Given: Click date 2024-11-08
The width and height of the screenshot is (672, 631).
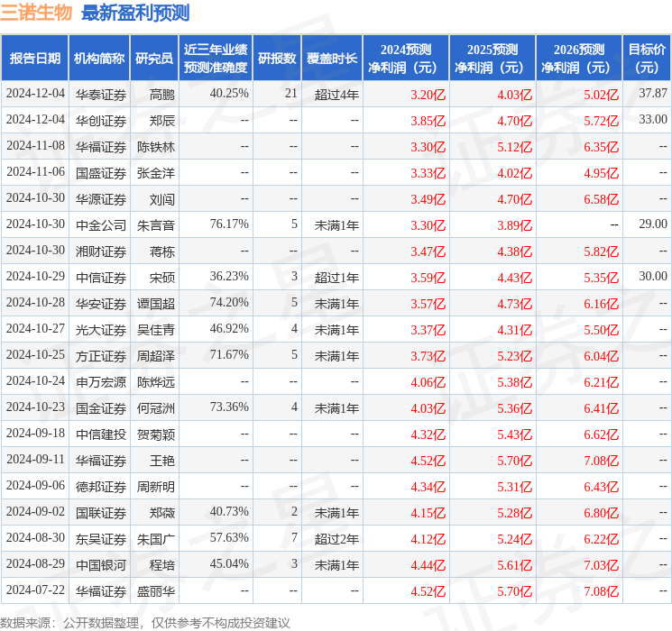Looking at the screenshot, I should point(35,146).
